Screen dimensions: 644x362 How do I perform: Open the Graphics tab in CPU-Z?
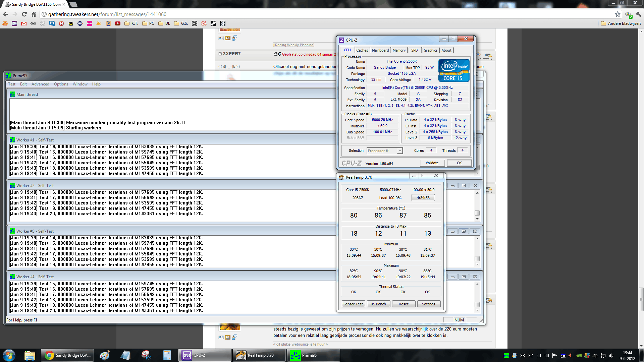(x=430, y=50)
